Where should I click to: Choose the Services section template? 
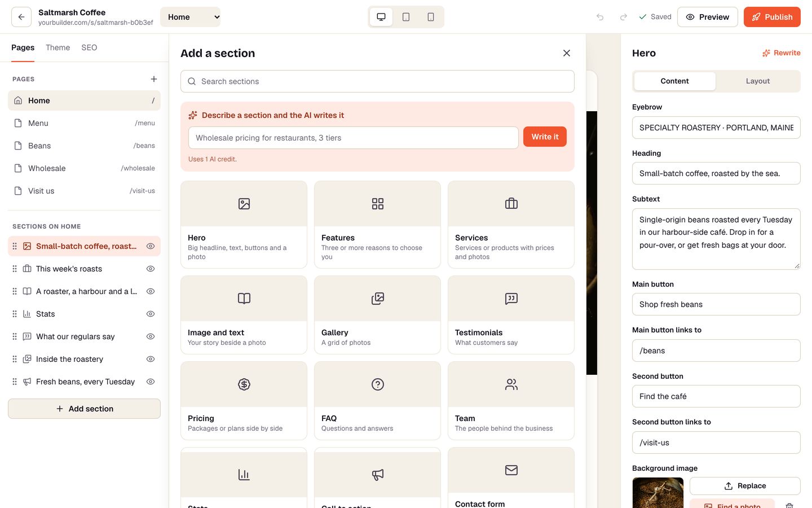[511, 225]
